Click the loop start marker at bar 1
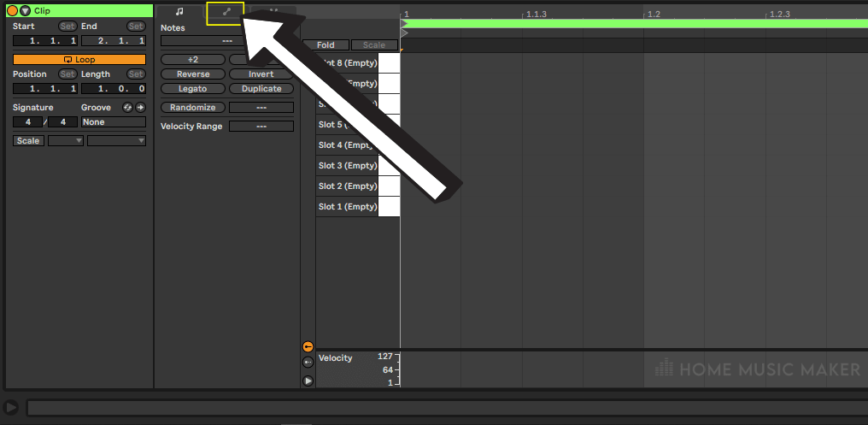 click(405, 24)
